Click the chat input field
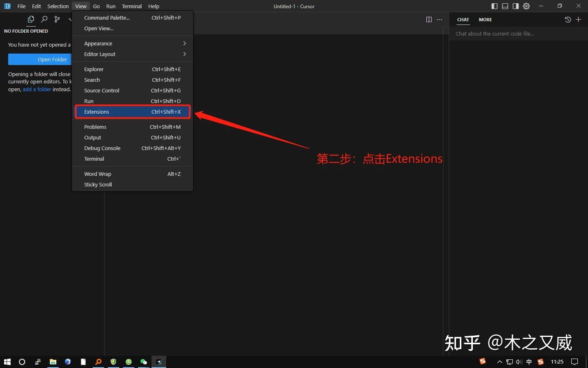588x368 pixels. [506, 34]
